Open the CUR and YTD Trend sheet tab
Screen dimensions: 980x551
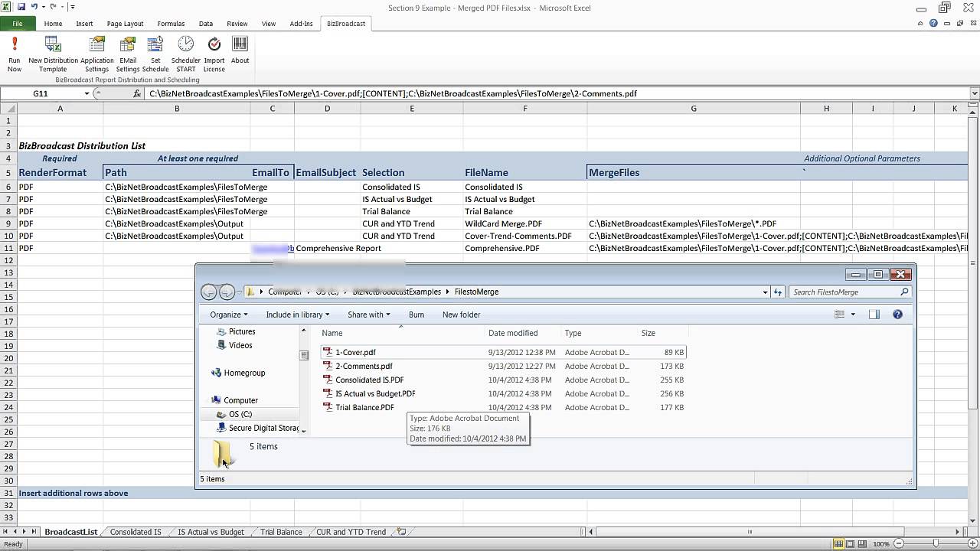point(351,532)
